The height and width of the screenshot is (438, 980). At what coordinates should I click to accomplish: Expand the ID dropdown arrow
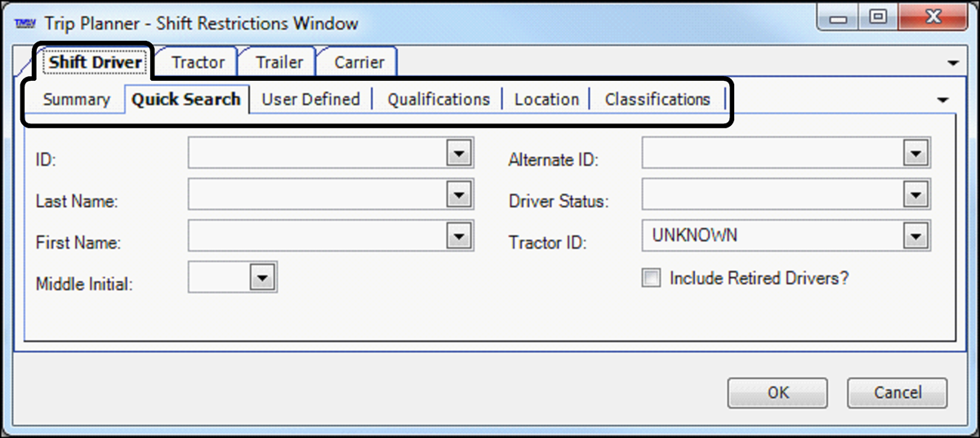click(x=460, y=153)
